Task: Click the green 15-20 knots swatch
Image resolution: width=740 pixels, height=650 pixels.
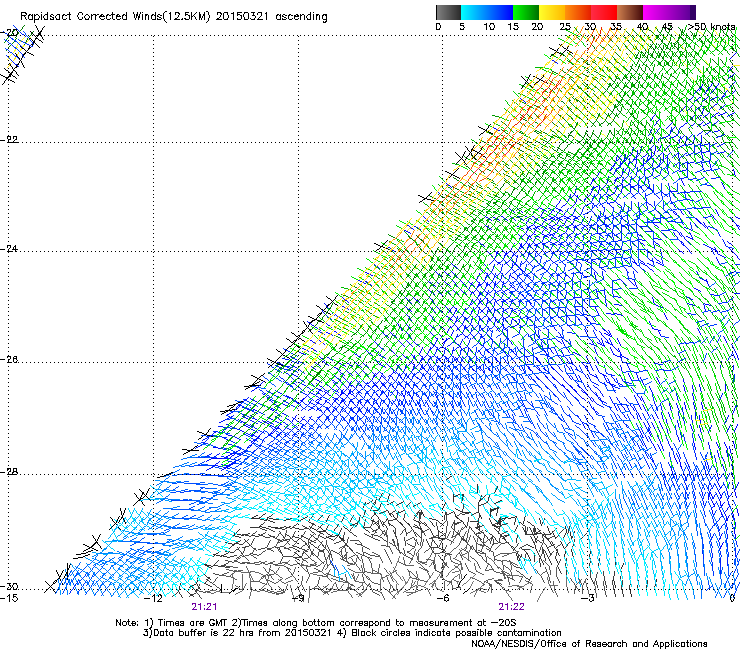Action: (x=526, y=12)
